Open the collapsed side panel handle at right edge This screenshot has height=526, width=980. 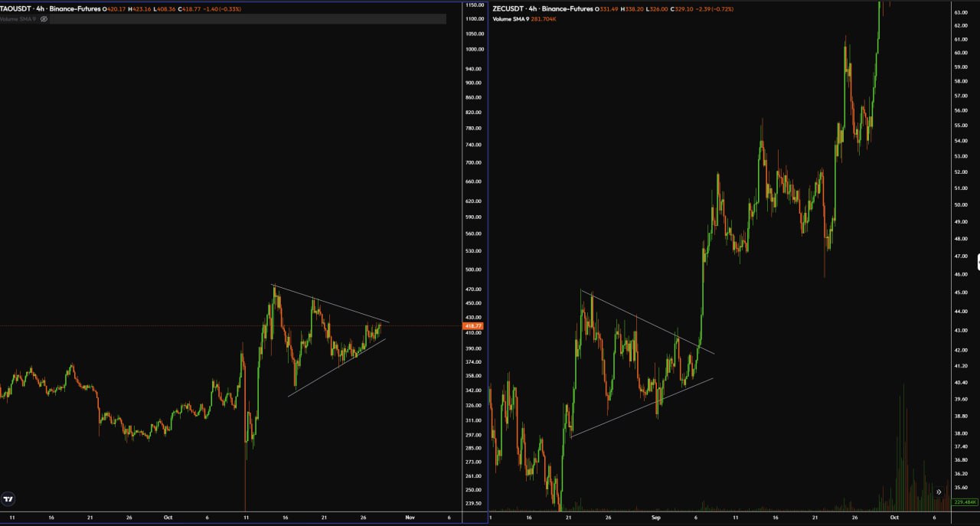[x=978, y=261]
